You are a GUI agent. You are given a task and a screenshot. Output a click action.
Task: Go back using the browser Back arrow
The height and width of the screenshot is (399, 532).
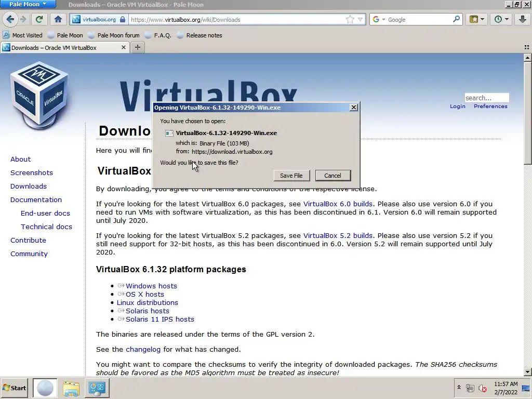click(10, 19)
